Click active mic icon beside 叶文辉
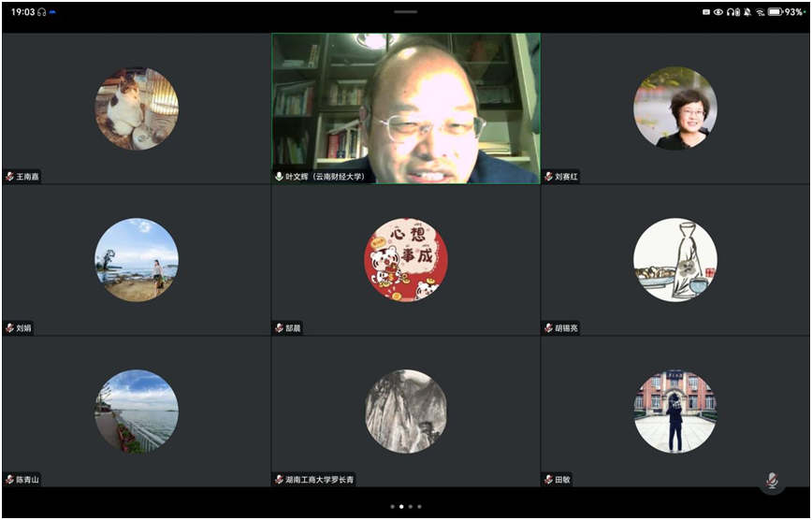812x520 pixels. coord(279,177)
